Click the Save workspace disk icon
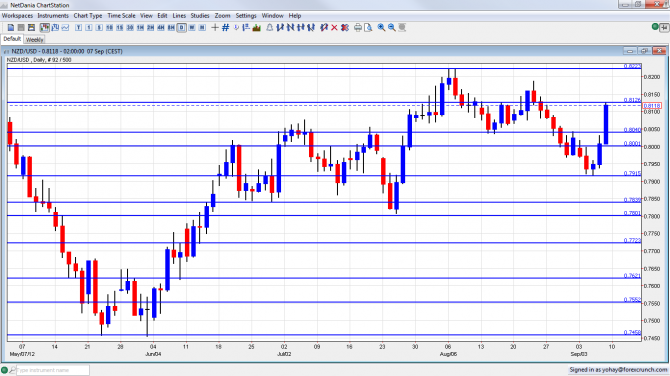Screen dimensions: 670x376 tap(31, 27)
